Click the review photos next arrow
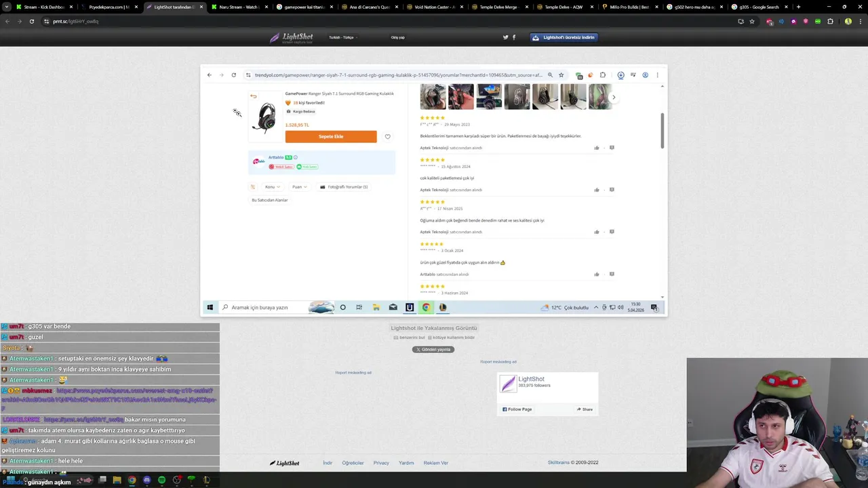Screen dimensions: 868x488 [x=614, y=97]
